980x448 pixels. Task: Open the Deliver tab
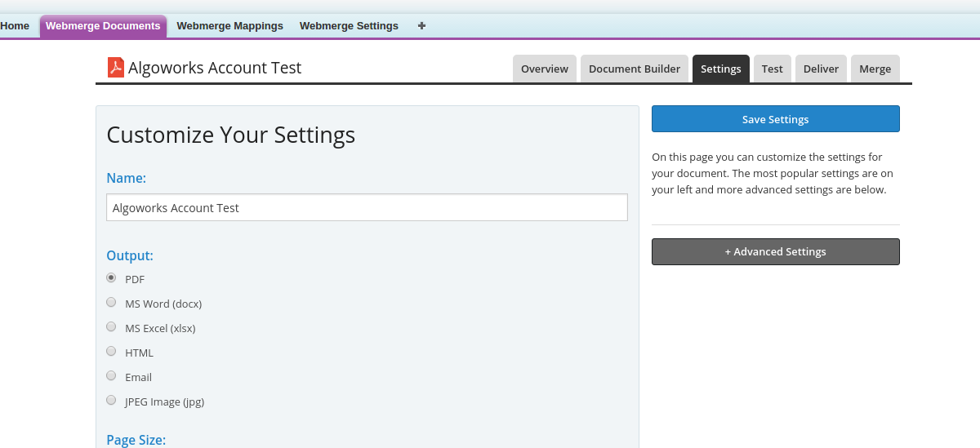[821, 69]
